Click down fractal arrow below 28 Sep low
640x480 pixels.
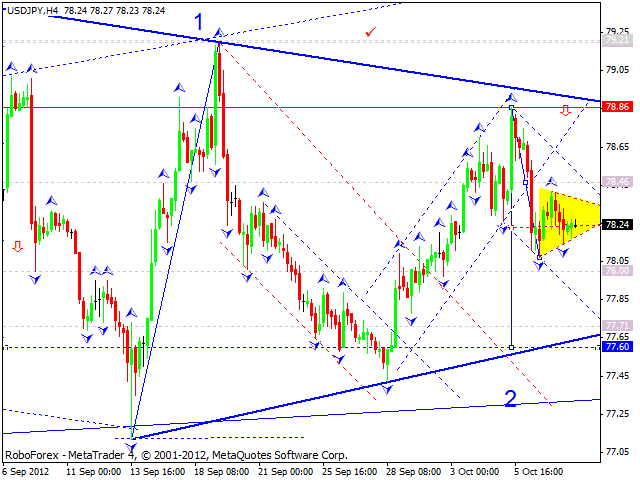(x=387, y=389)
